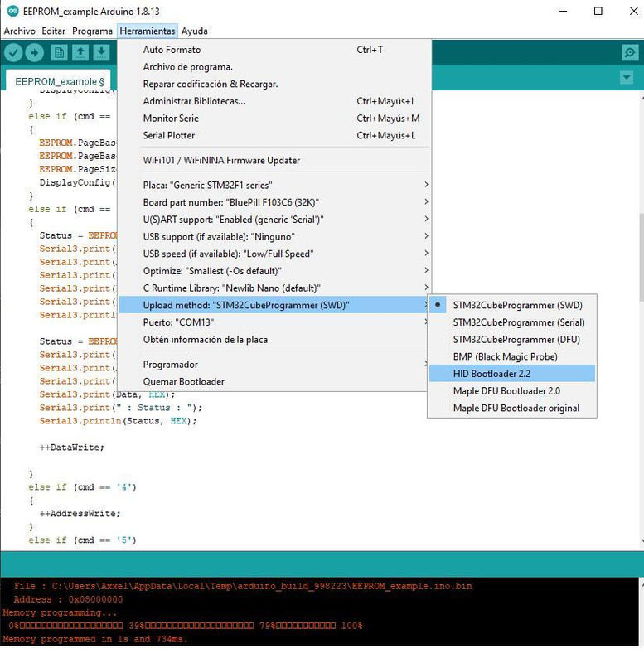Close the Herramientas menu via its title
The width and height of the screenshot is (644, 663).
[148, 31]
